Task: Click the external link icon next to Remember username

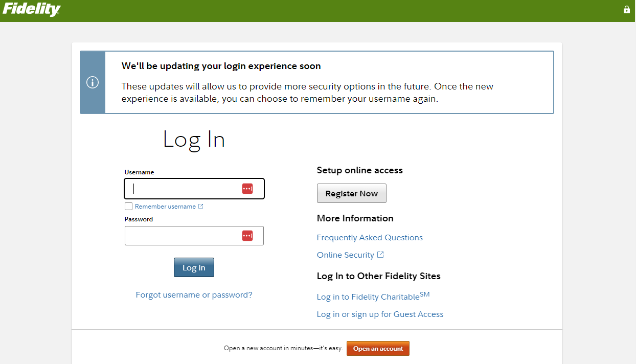Action: 202,206
